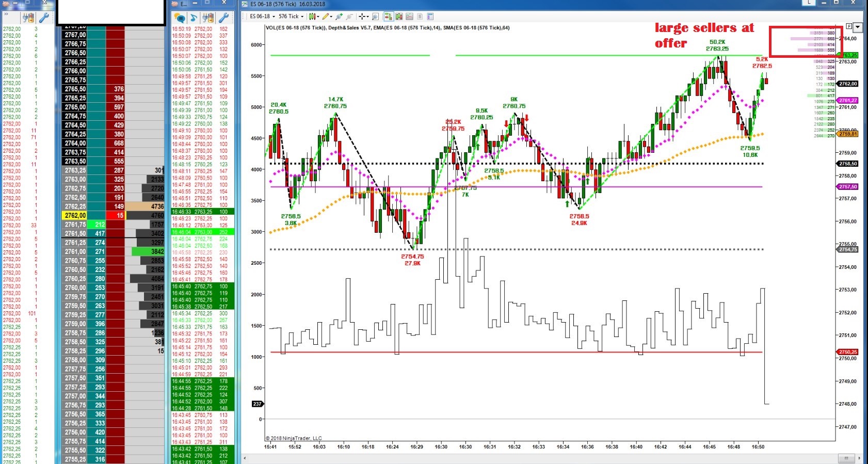Open the black triangle dropdown at chart top-right

858,27
